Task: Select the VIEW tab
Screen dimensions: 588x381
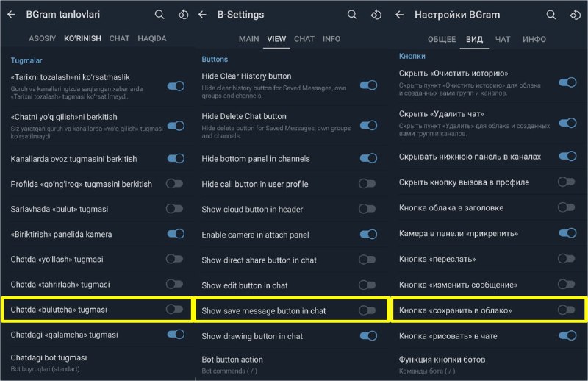Action: 276,39
